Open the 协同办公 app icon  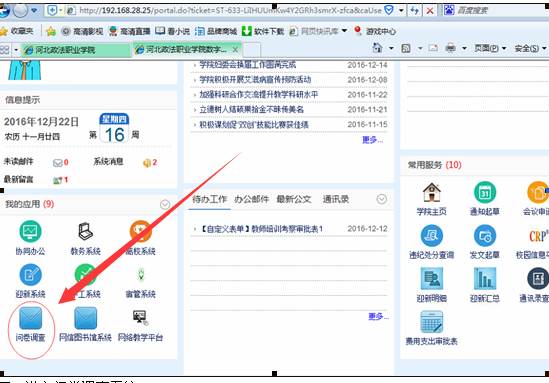point(30,232)
